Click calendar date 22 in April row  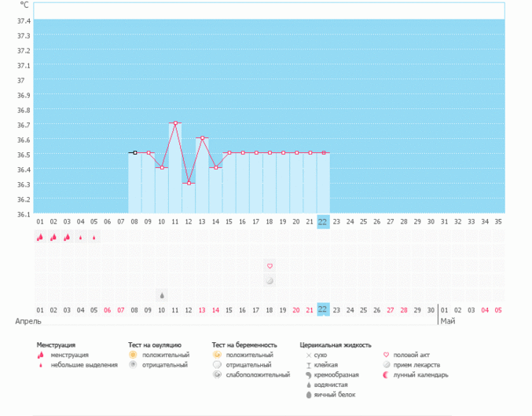tap(323, 309)
